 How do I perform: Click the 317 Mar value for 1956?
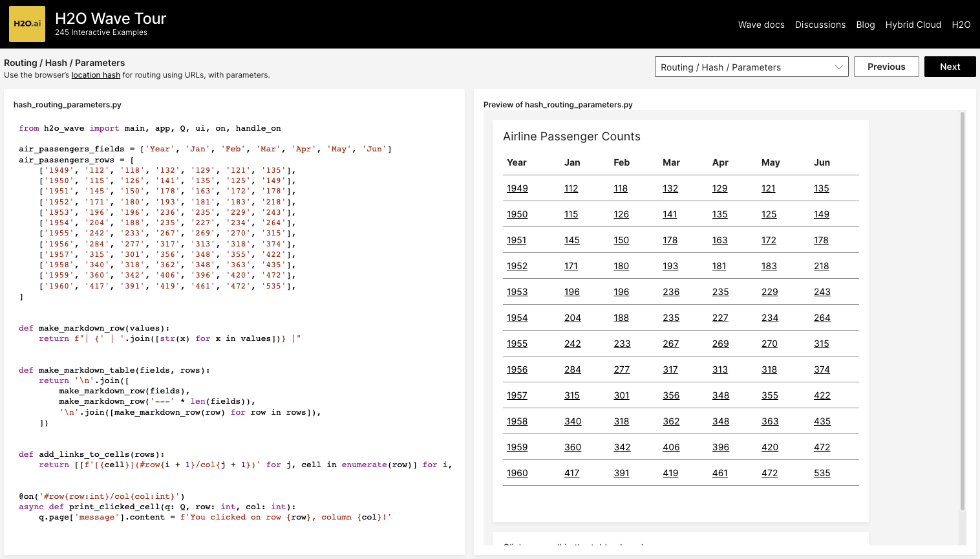tap(670, 369)
